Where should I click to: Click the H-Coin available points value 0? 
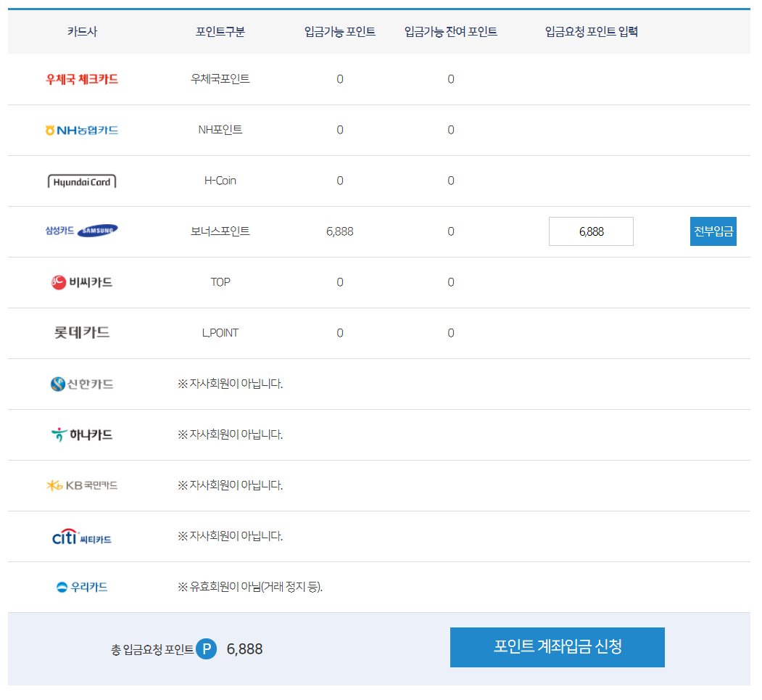tap(339, 181)
